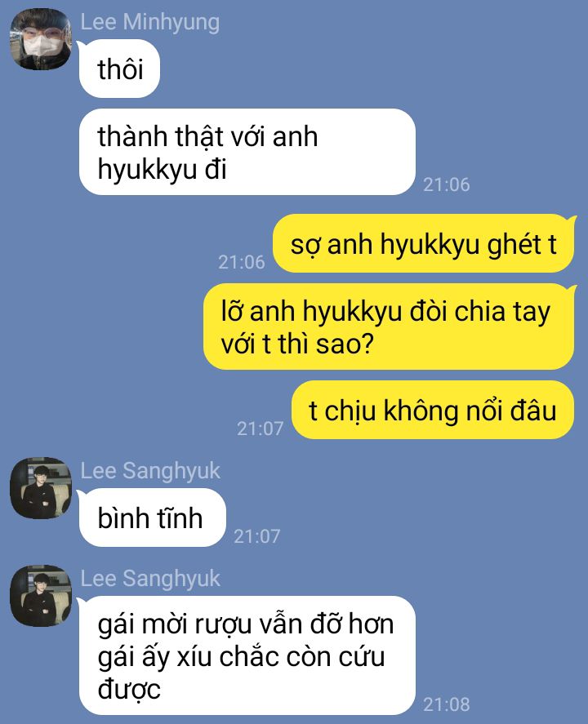Open Lee Minhyung's profile avatar
This screenshot has height=724, width=588.
(x=41, y=39)
